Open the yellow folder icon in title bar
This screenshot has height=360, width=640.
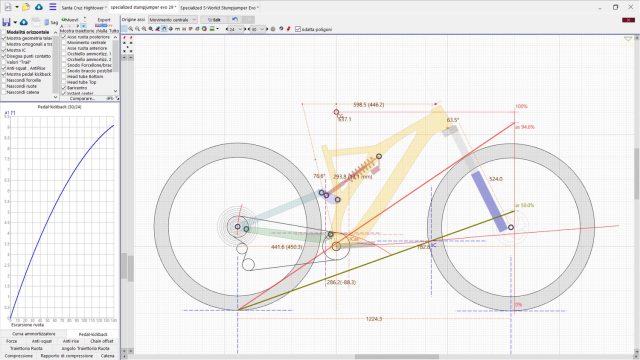pyautogui.click(x=26, y=7)
